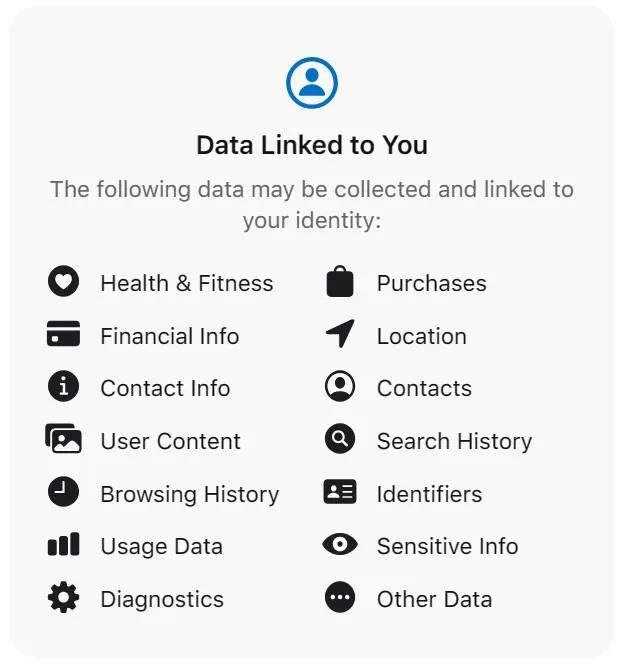Click the Health & Fitness heart icon
628x667 pixels.
[63, 281]
